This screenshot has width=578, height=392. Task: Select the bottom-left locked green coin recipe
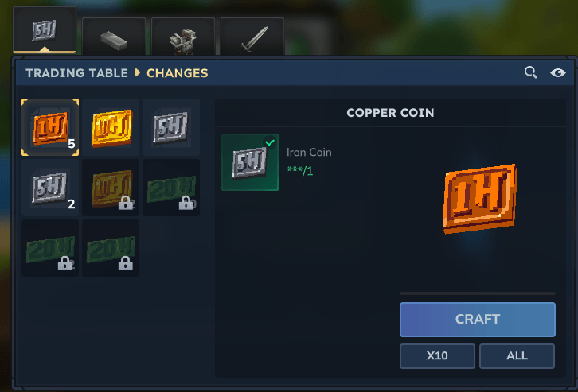50,248
